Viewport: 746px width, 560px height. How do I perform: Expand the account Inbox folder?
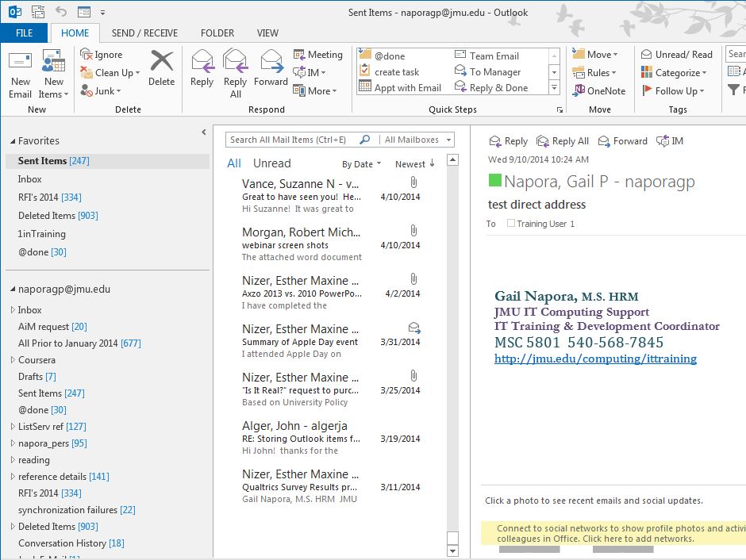(x=13, y=310)
